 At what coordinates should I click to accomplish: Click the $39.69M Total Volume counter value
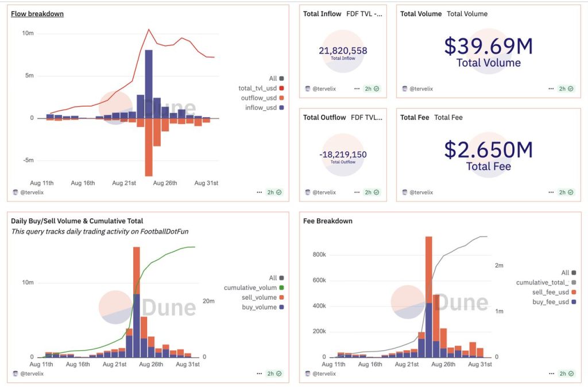coord(488,46)
